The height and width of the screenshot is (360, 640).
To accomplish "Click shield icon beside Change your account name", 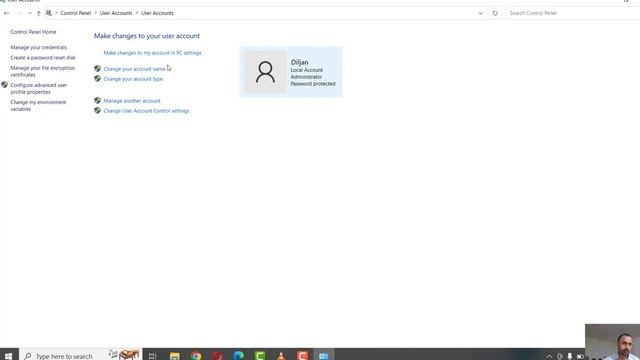I will click(97, 69).
